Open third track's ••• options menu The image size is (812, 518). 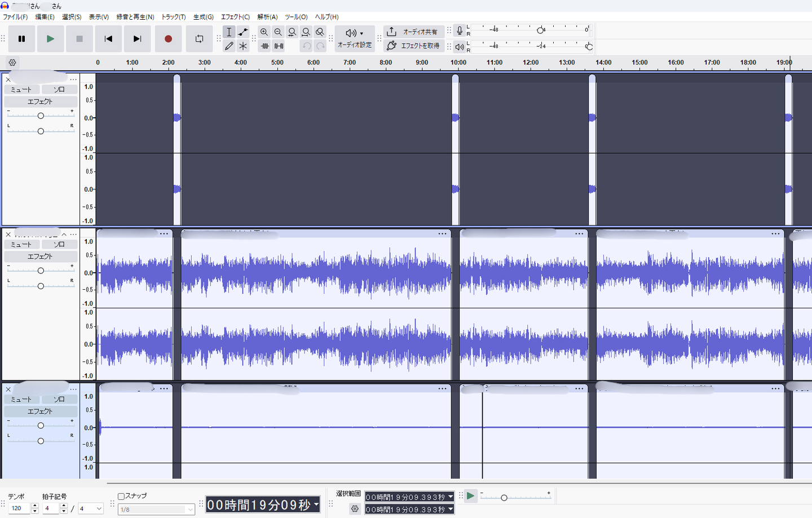(x=73, y=389)
